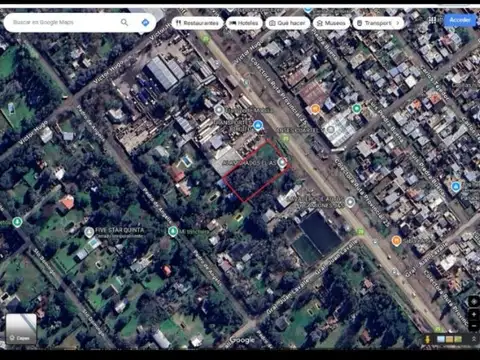Open the gray pin inside the red outlined lot
The width and height of the screenshot is (480, 360).
point(282,163)
